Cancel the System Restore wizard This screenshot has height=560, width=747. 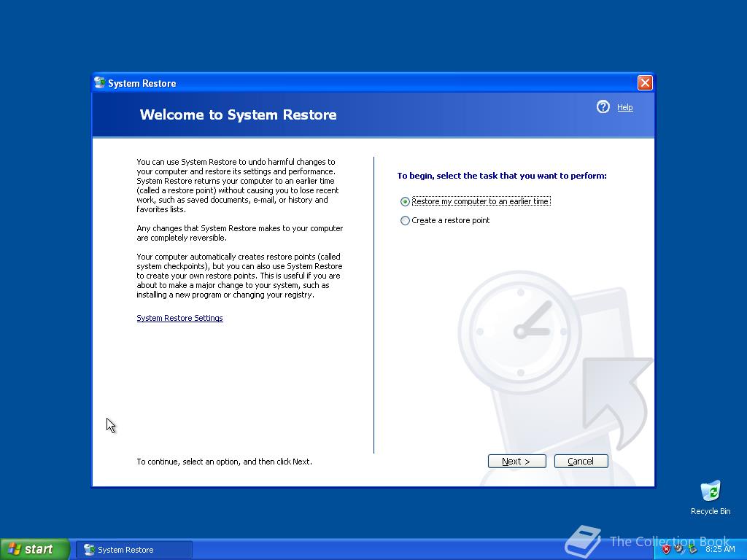coord(581,461)
